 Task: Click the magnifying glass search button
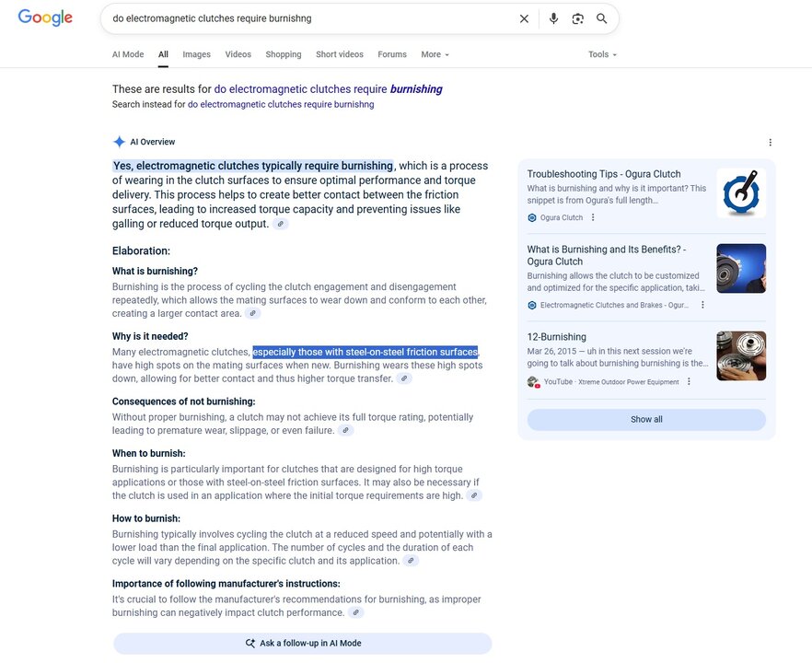602,18
